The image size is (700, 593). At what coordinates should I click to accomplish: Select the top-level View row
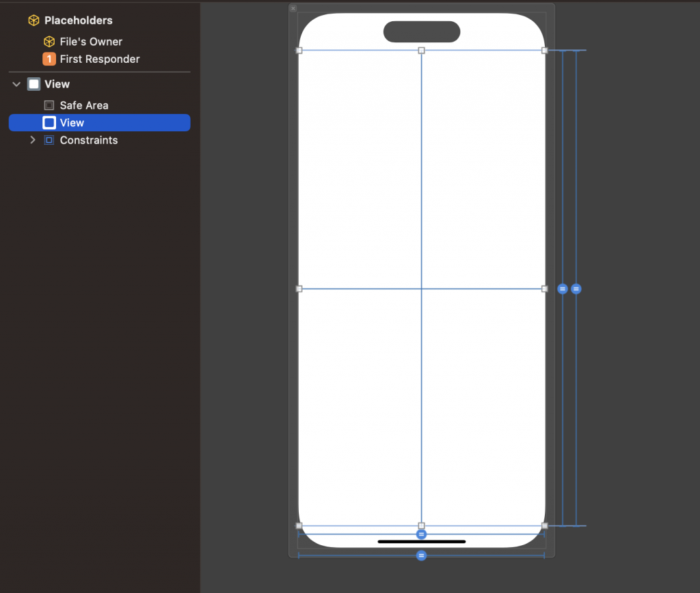click(x=100, y=84)
